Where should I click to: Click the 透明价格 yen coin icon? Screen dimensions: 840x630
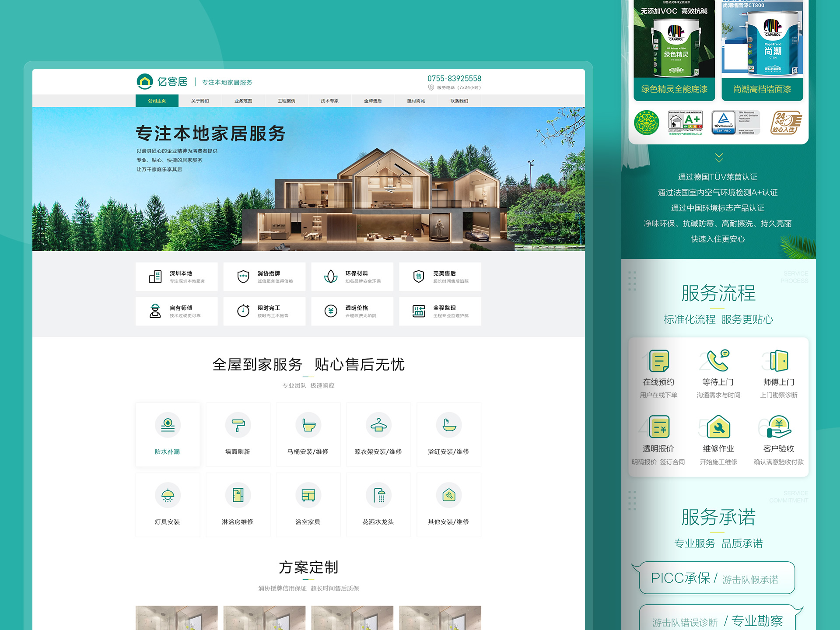(331, 311)
